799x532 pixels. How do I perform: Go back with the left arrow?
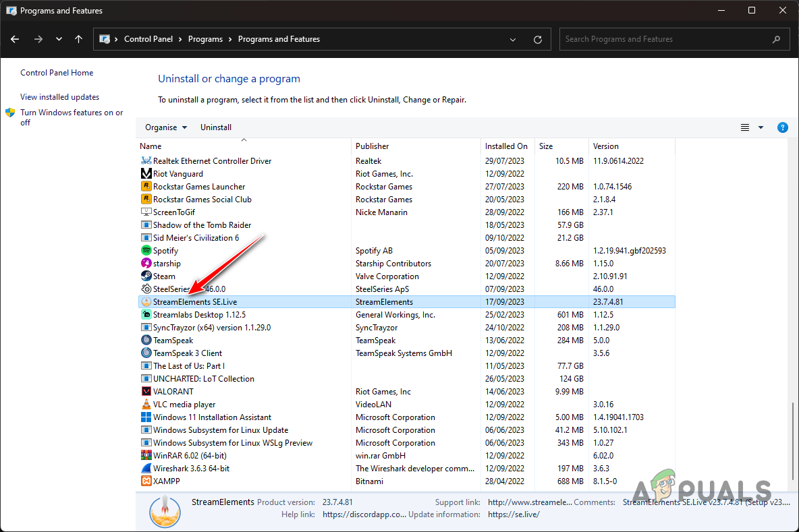click(x=15, y=39)
